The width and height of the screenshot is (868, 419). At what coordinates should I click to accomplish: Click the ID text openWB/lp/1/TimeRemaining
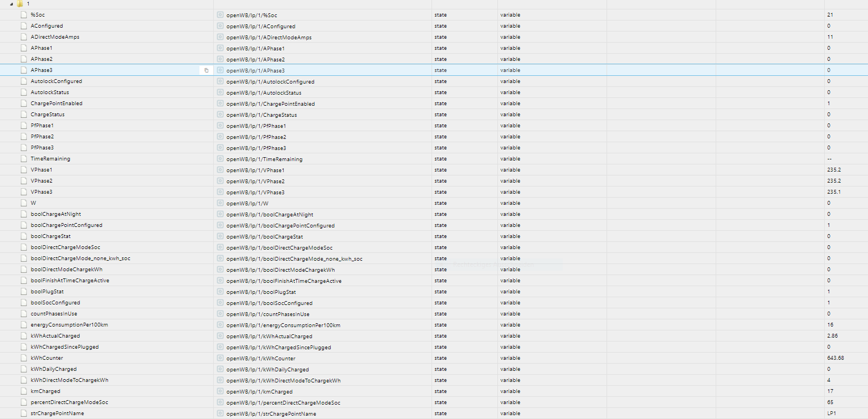[x=264, y=159]
